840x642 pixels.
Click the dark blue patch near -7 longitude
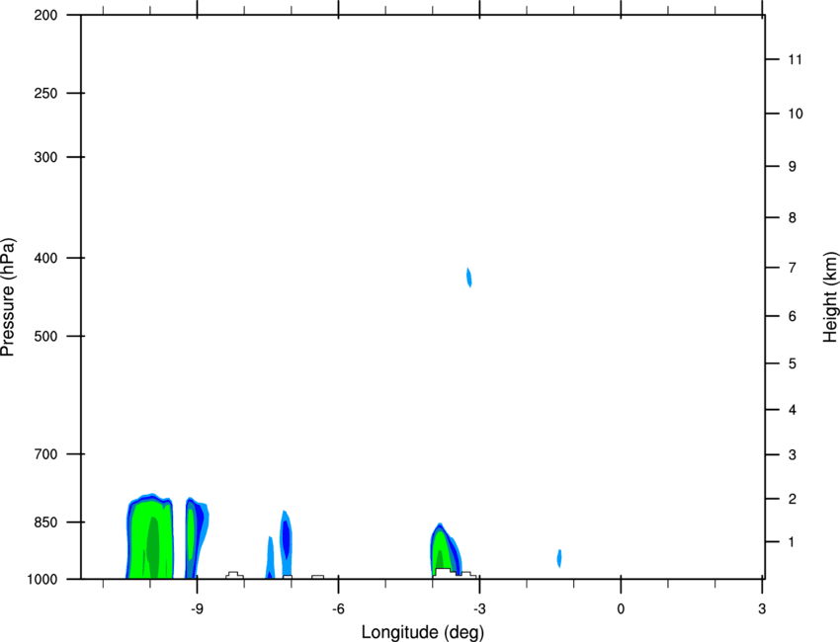click(286, 538)
